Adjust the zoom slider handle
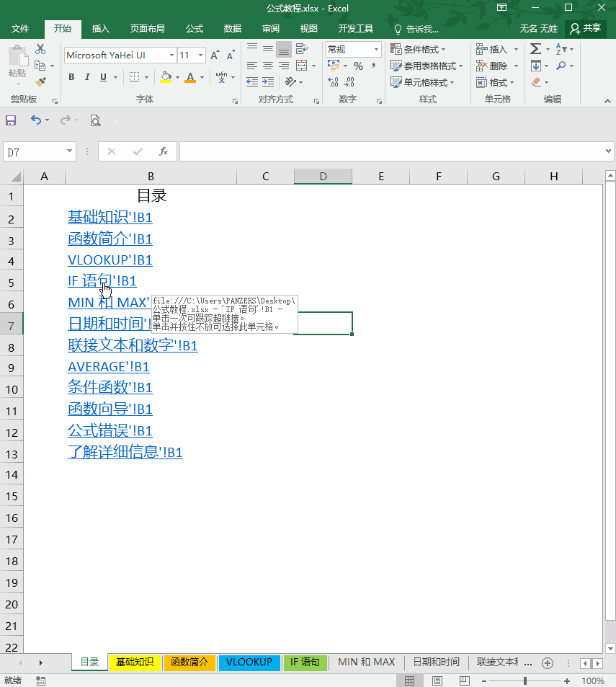The image size is (616, 687). tap(525, 681)
